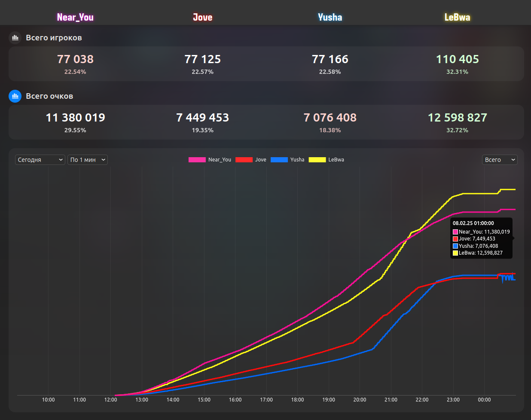The width and height of the screenshot is (531, 420).
Task: Click the 23:00 label on the time axis
Action: 453,400
